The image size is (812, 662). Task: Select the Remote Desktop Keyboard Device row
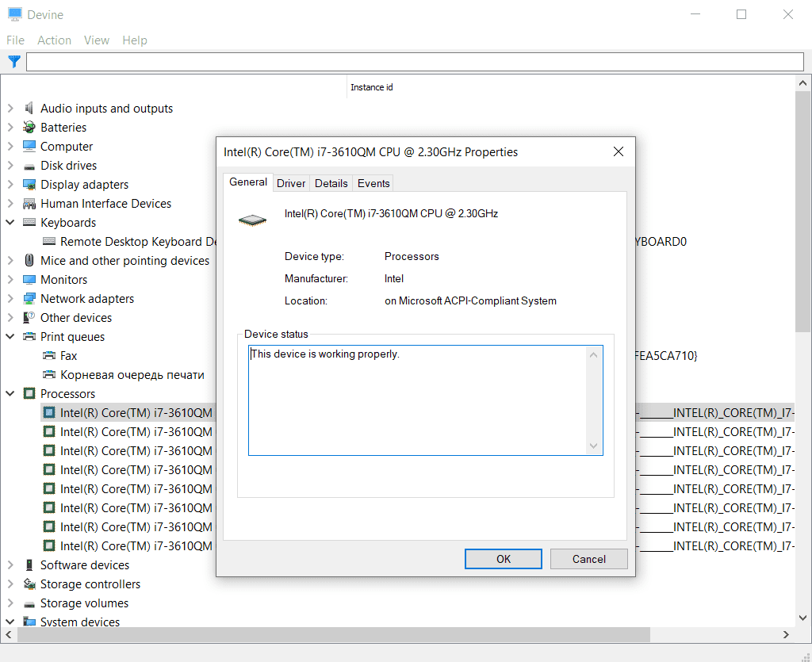coord(138,242)
